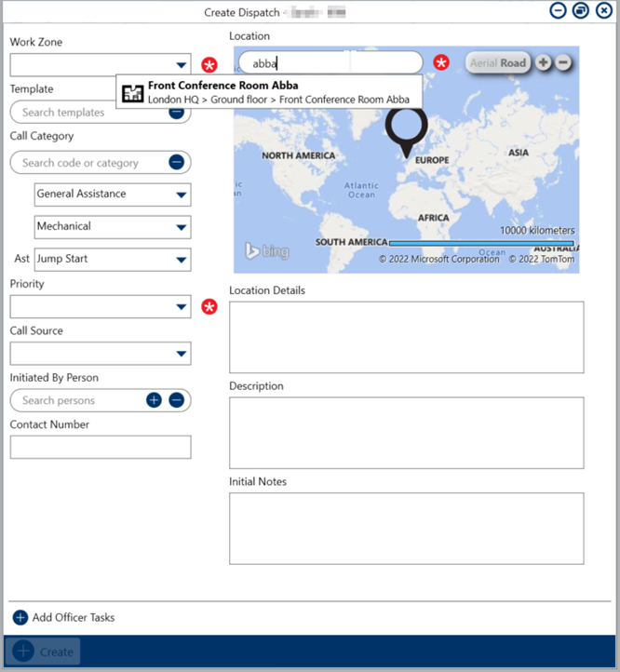Add a person with the plus icon
The width and height of the screenshot is (620, 672).
[x=154, y=400]
